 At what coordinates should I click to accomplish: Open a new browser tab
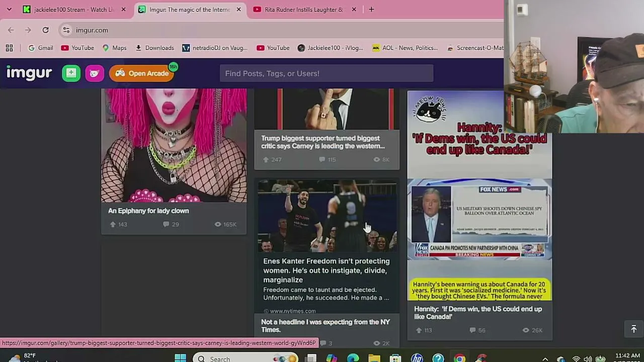371,10
